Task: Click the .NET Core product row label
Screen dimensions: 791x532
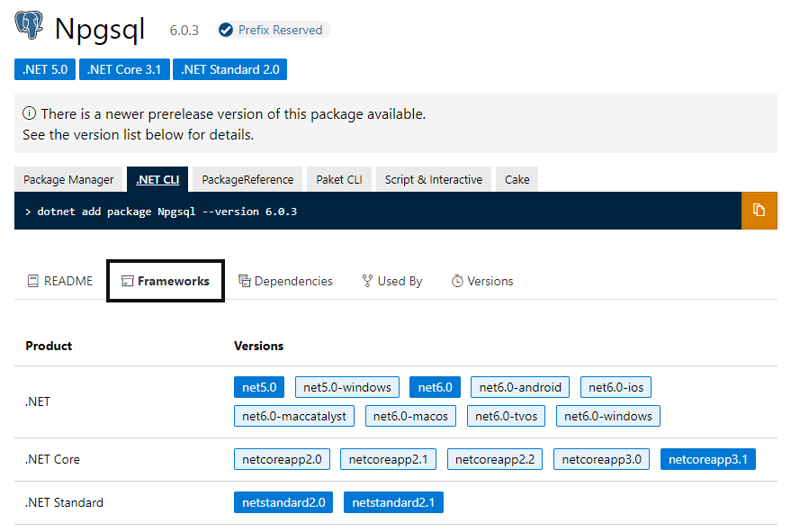Action: coord(52,459)
